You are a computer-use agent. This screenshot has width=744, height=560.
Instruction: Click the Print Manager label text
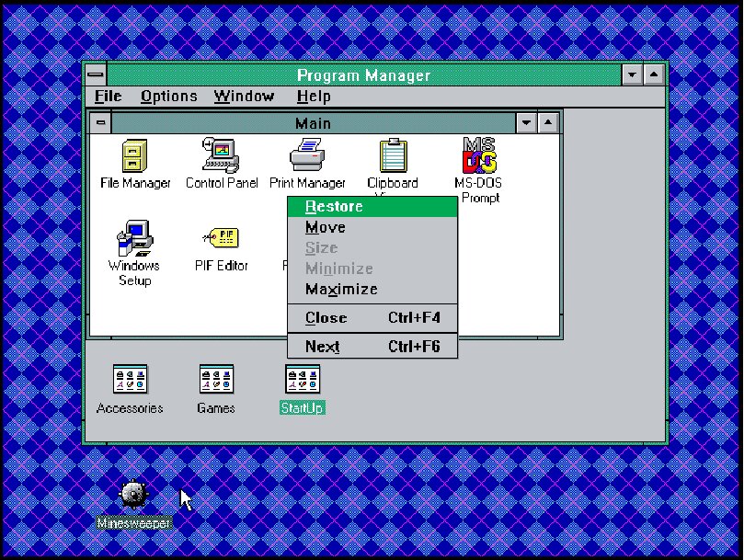tap(307, 183)
